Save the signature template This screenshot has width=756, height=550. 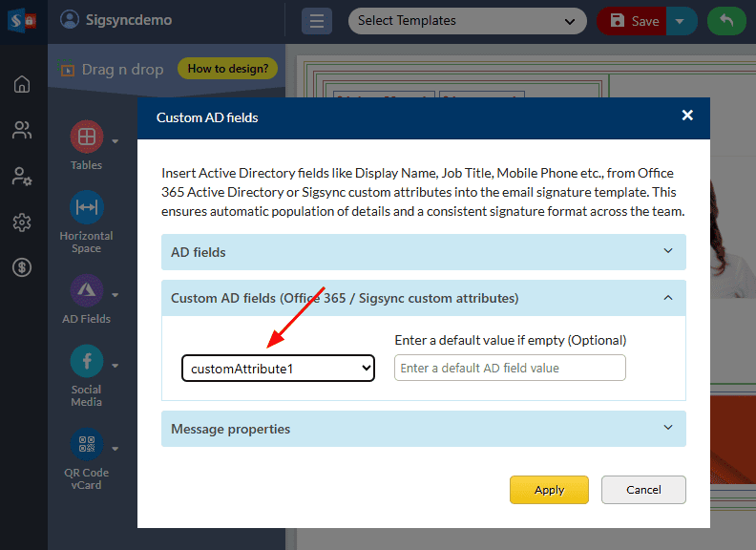click(x=632, y=21)
